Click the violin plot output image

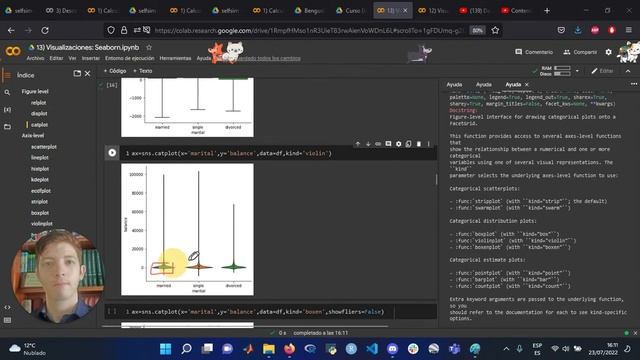187,229
